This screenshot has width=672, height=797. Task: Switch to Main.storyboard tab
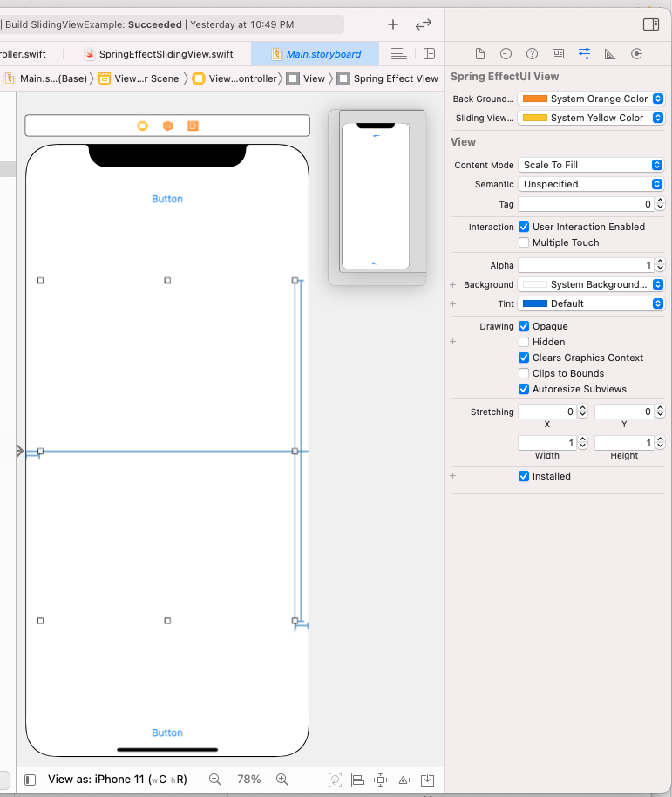click(x=316, y=54)
